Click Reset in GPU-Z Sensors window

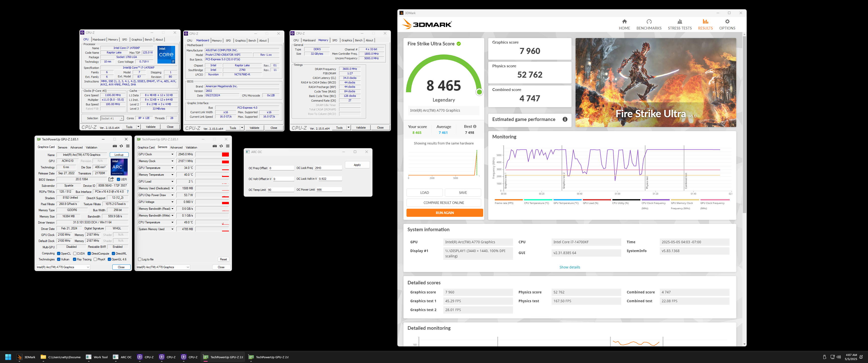coord(223,259)
